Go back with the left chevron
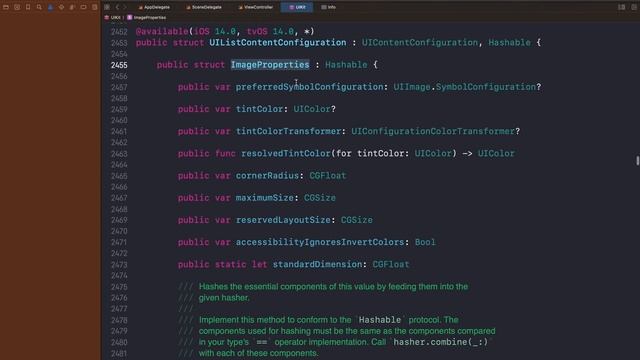Image resolution: width=640 pixels, height=360 pixels. coord(117,7)
